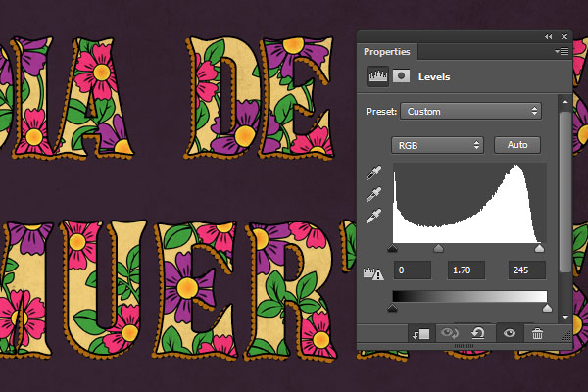Click the histogram warning recalculate icon

coord(373,273)
